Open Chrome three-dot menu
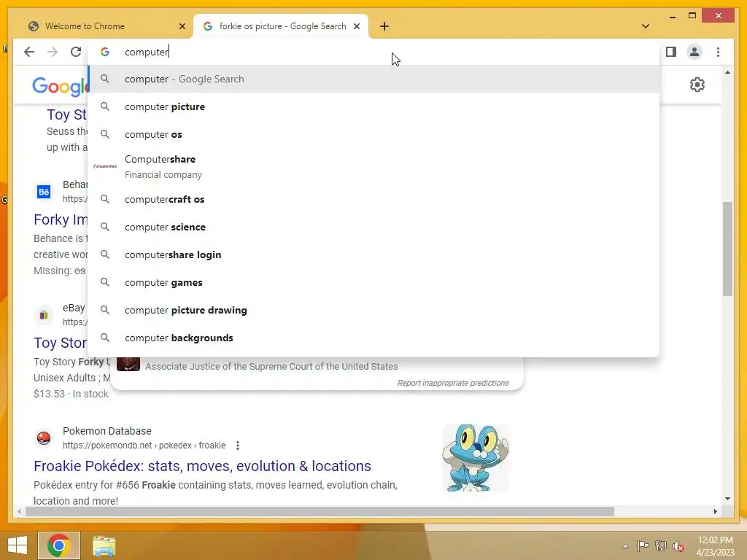The height and width of the screenshot is (560, 747). pyautogui.click(x=718, y=52)
